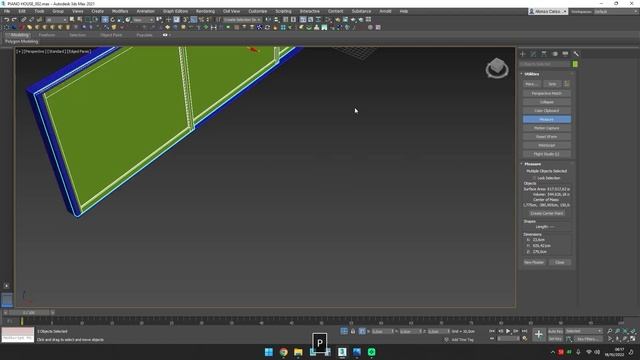This screenshot has width=640, height=360.
Task: Open Google Chrome from the taskbar
Action: point(283,352)
